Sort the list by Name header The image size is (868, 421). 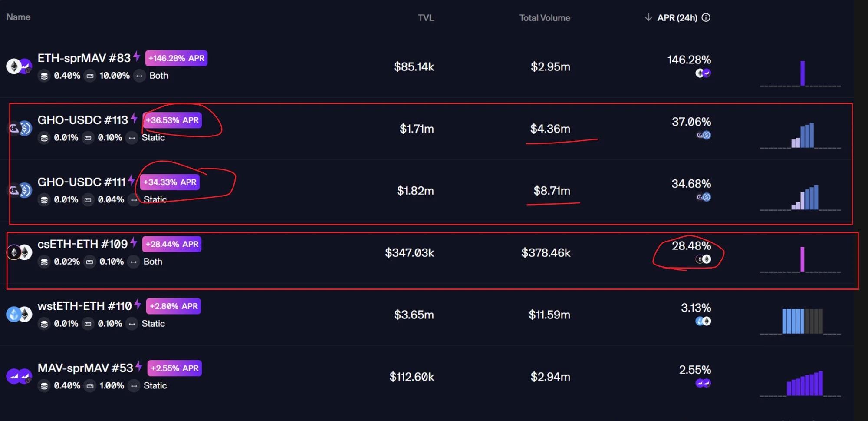pos(18,17)
